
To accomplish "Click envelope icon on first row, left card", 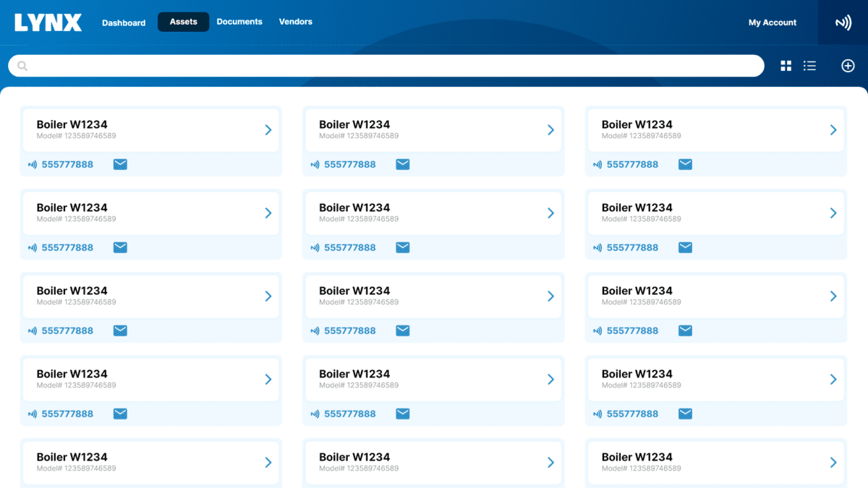I will click(x=120, y=164).
